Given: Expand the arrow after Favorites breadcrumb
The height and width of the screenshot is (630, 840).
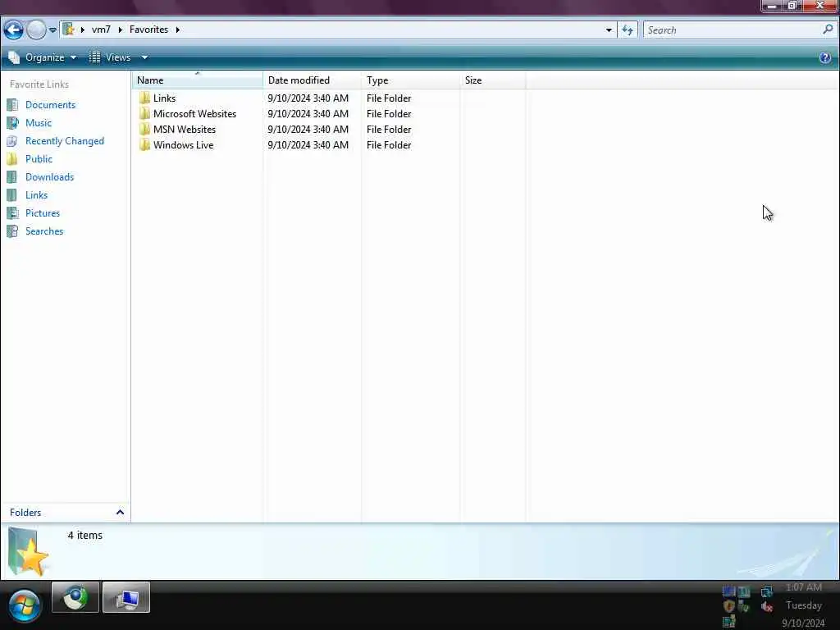Looking at the screenshot, I should 177,30.
